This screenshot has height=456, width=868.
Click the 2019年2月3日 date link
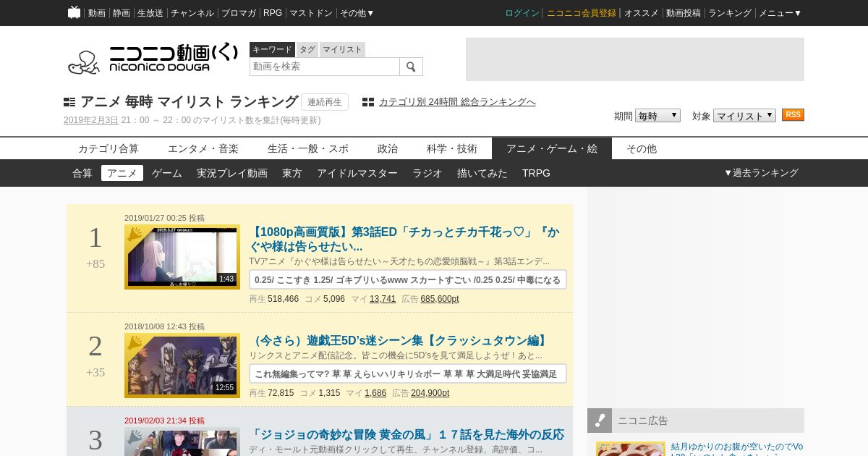91,120
